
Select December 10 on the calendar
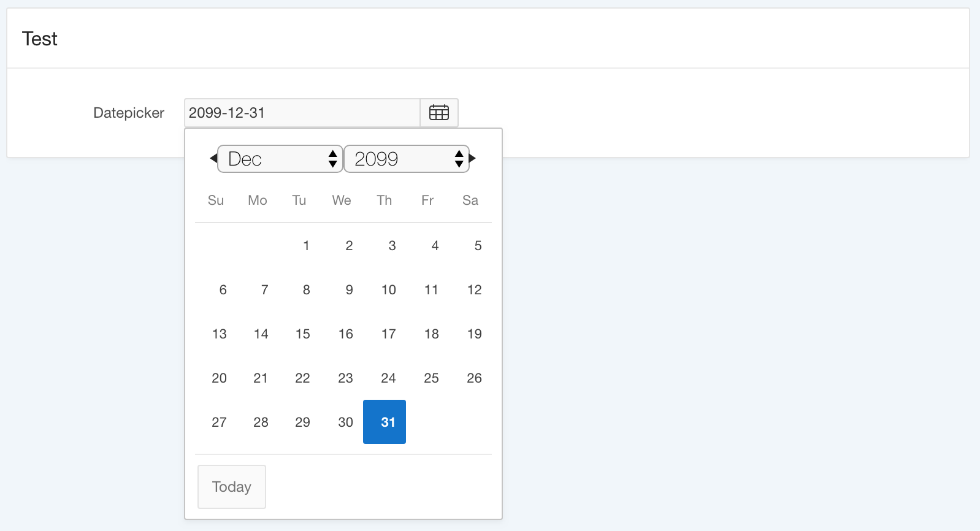tap(388, 289)
